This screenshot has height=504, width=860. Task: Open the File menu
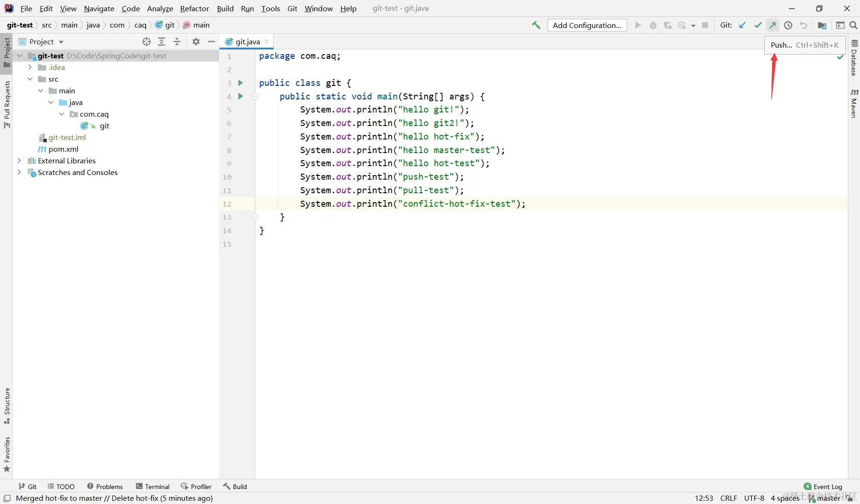click(26, 8)
